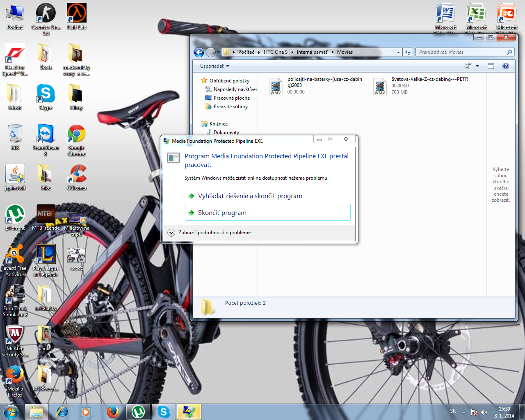Open Internet Explorer from the taskbar
Image resolution: width=525 pixels, height=420 pixels.
pyautogui.click(x=62, y=411)
